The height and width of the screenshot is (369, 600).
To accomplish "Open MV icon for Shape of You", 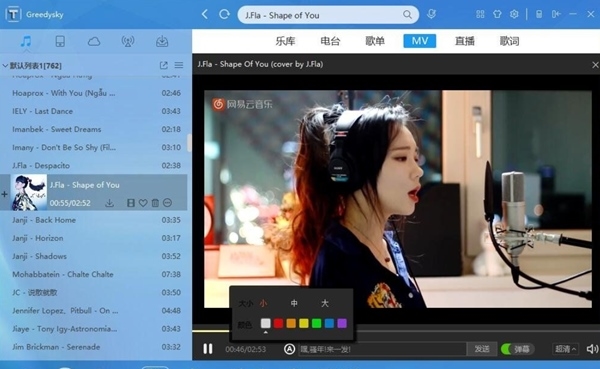I will (130, 203).
